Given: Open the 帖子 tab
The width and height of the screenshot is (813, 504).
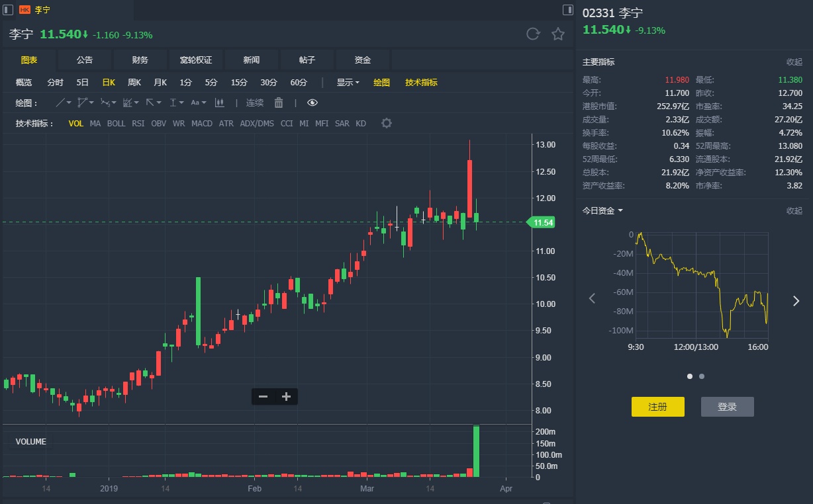Looking at the screenshot, I should click(307, 60).
